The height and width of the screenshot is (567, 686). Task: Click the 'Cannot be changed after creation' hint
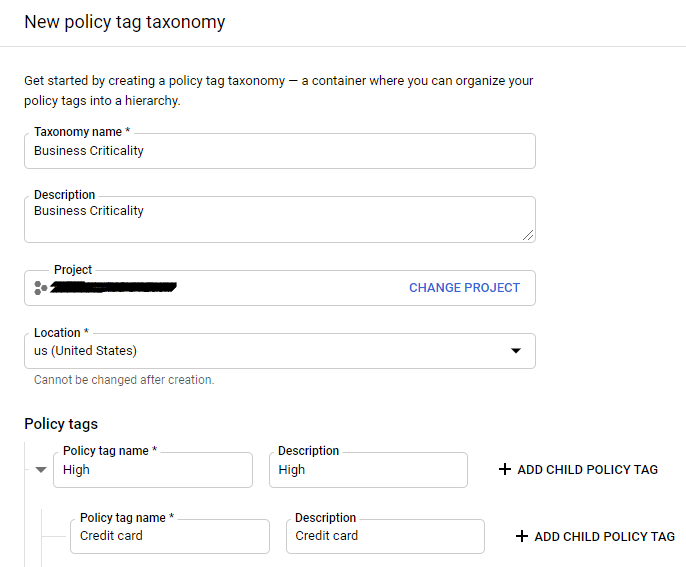[124, 380]
